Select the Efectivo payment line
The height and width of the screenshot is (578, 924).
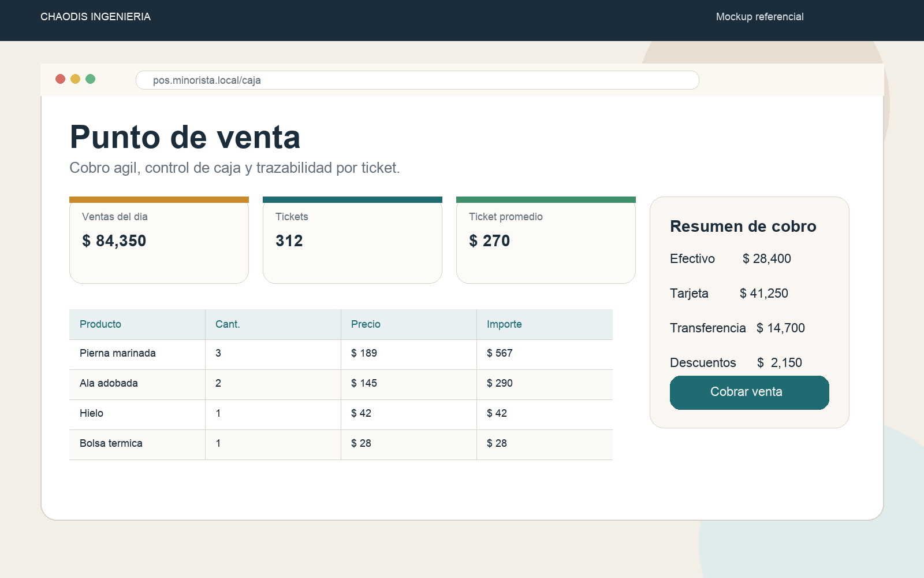tap(731, 258)
